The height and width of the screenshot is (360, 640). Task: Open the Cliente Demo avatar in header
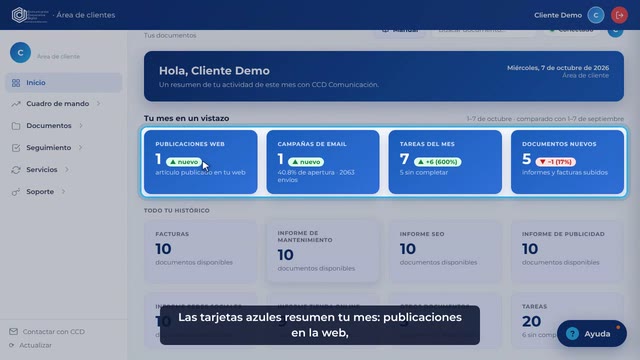[596, 15]
